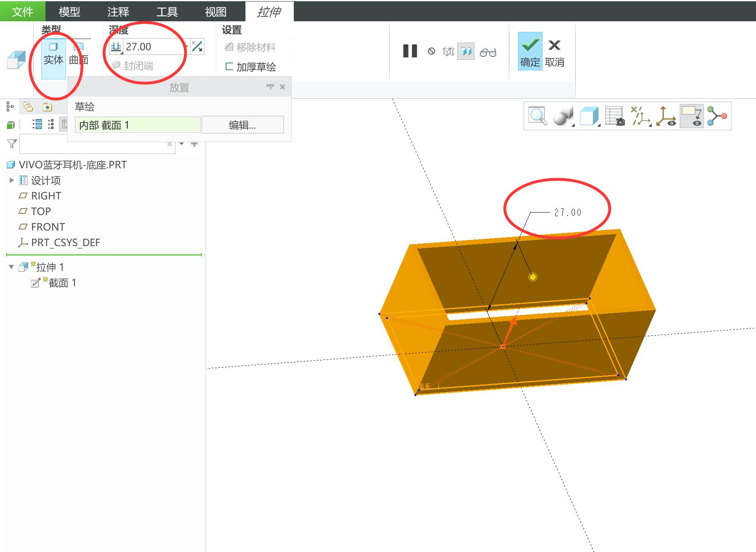Pause the extrude feature preview
Viewport: 756px width, 552px height.
pos(410,51)
